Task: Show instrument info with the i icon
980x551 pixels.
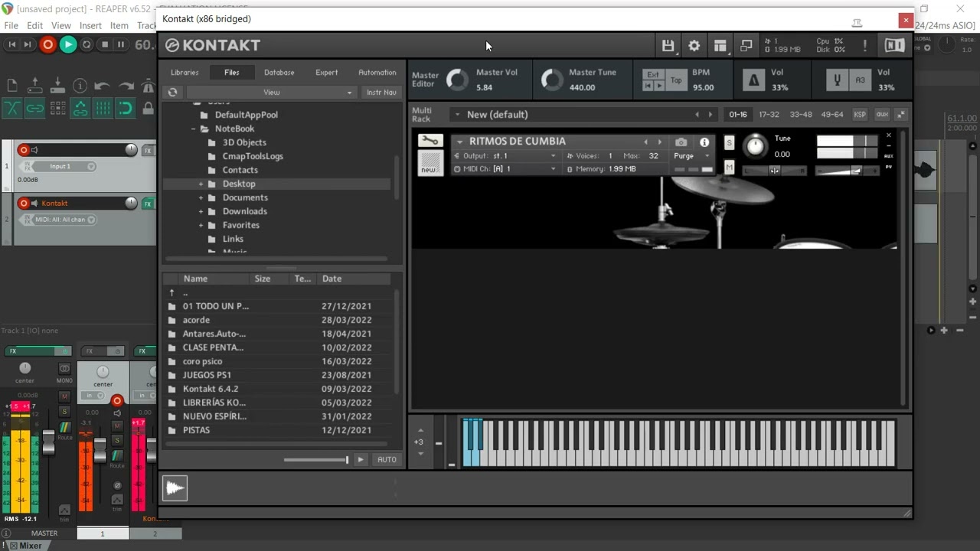Action: (x=704, y=142)
